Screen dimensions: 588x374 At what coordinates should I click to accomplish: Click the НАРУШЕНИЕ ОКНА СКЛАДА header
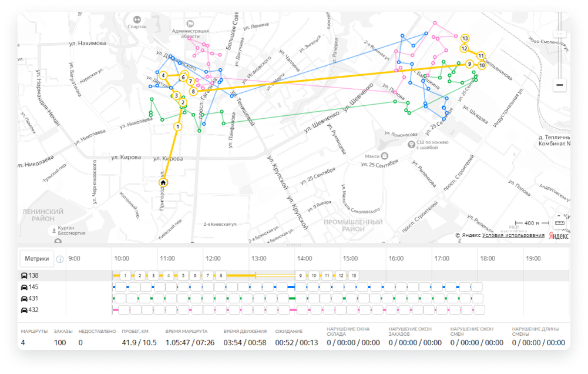pyautogui.click(x=348, y=332)
